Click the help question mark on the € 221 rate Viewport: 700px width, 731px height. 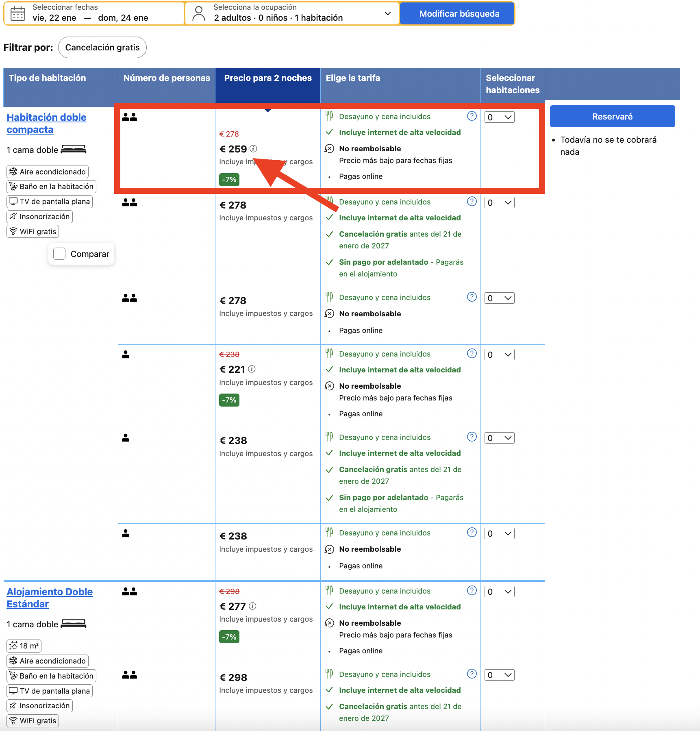click(472, 354)
